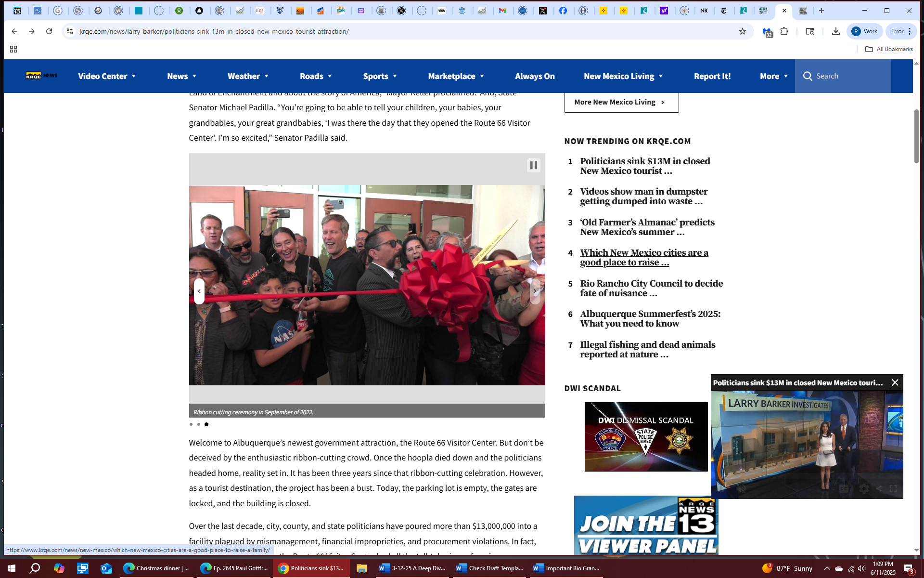Reload the KRQE page
Image resolution: width=924 pixels, height=578 pixels.
(x=49, y=31)
